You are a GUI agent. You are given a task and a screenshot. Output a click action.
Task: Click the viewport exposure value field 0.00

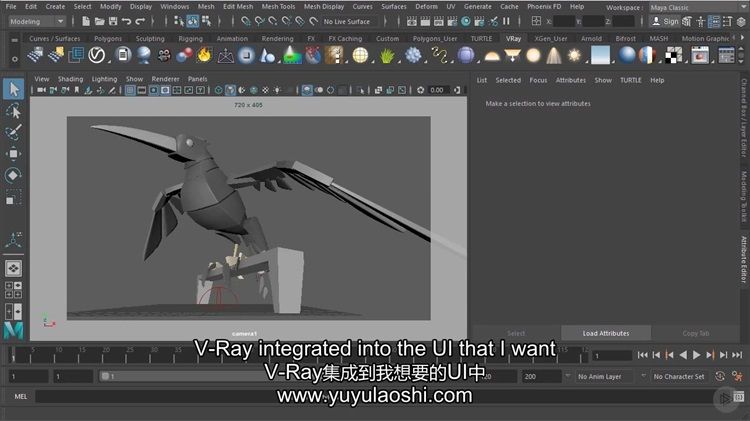pos(437,90)
